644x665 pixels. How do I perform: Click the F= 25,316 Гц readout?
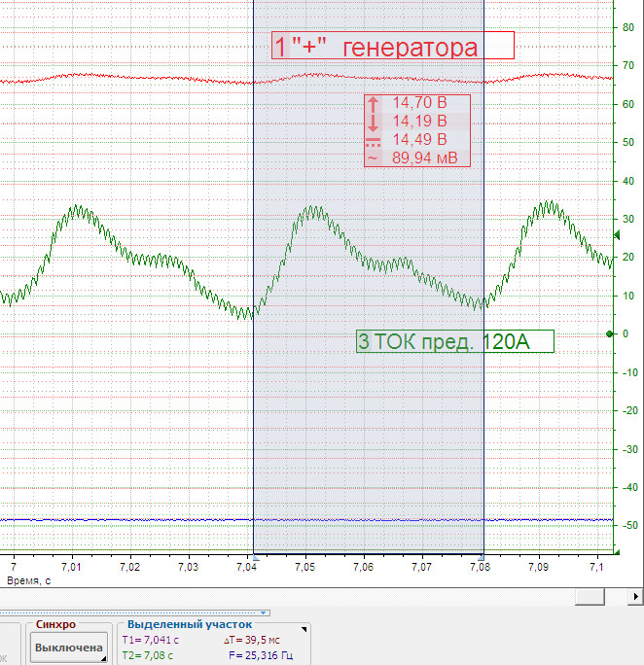click(261, 655)
